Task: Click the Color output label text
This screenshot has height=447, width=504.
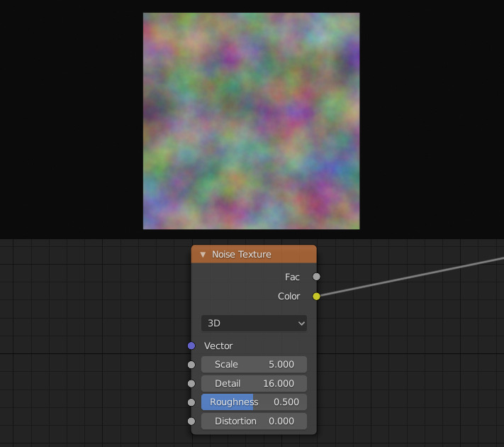Action: pyautogui.click(x=289, y=296)
